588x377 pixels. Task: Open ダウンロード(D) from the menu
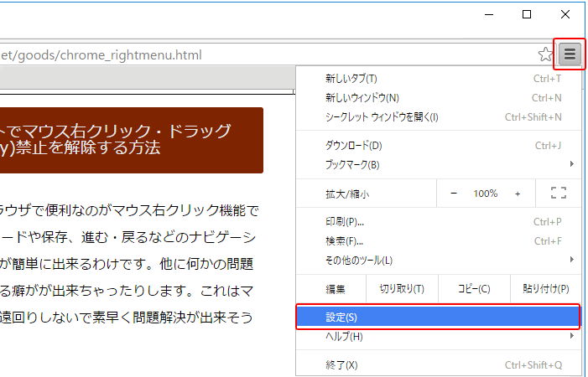point(439,146)
